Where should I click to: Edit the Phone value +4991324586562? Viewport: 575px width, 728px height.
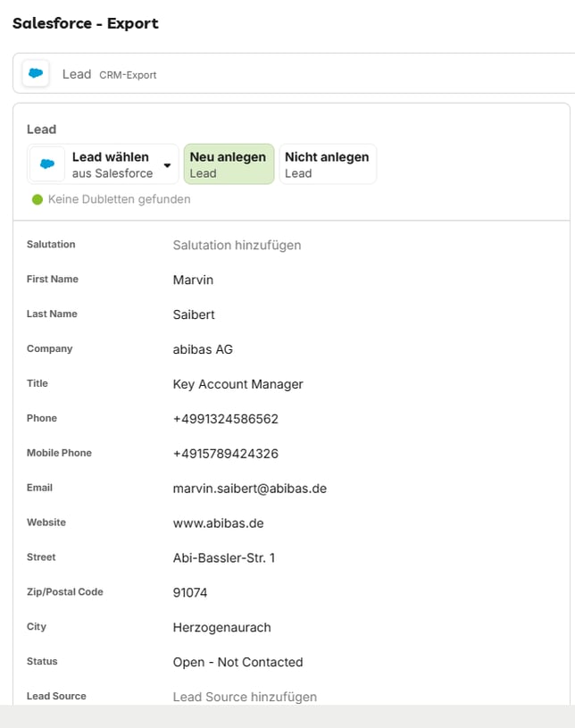click(226, 419)
